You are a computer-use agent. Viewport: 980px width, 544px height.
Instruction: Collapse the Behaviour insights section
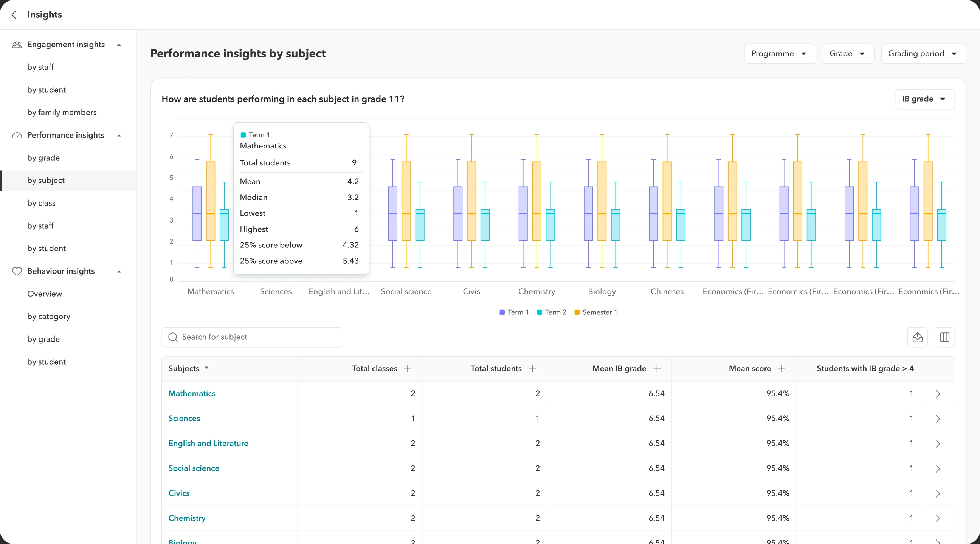coord(119,271)
